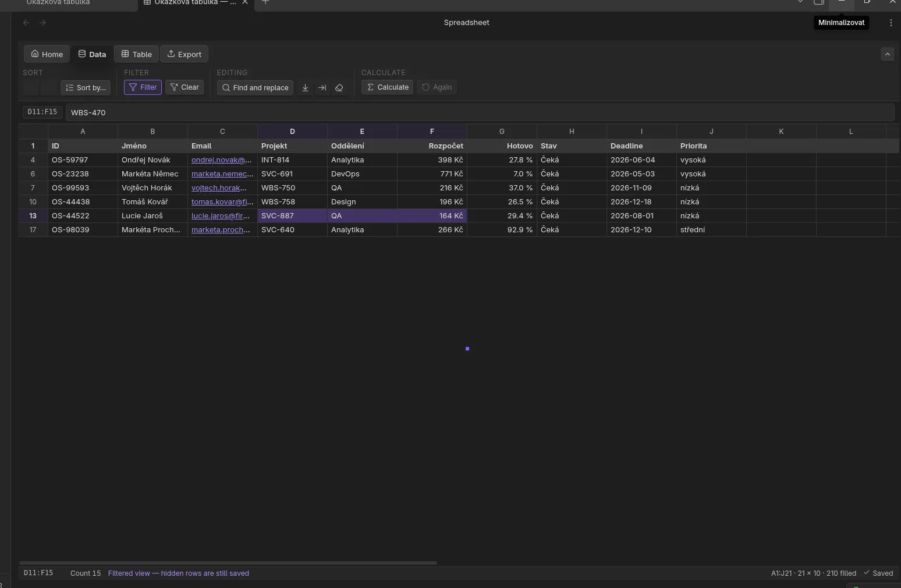Open the marketa.nemec email link
This screenshot has width=901, height=588.
tap(222, 174)
